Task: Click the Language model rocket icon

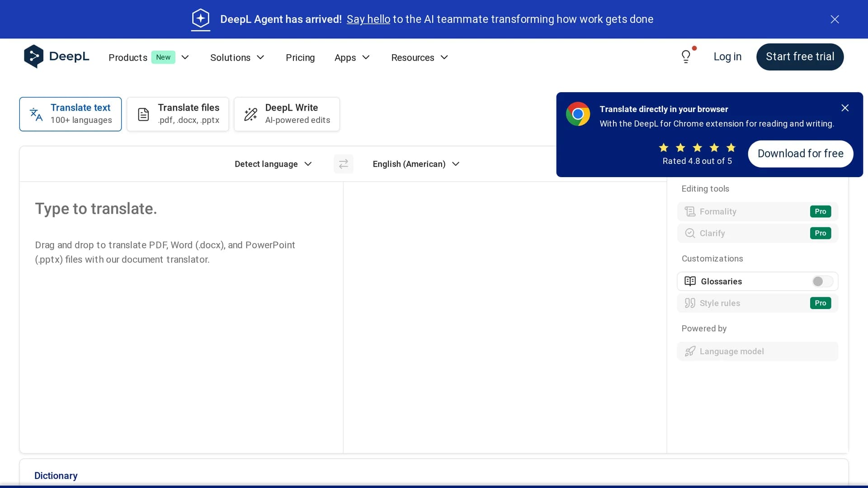Action: (x=690, y=352)
